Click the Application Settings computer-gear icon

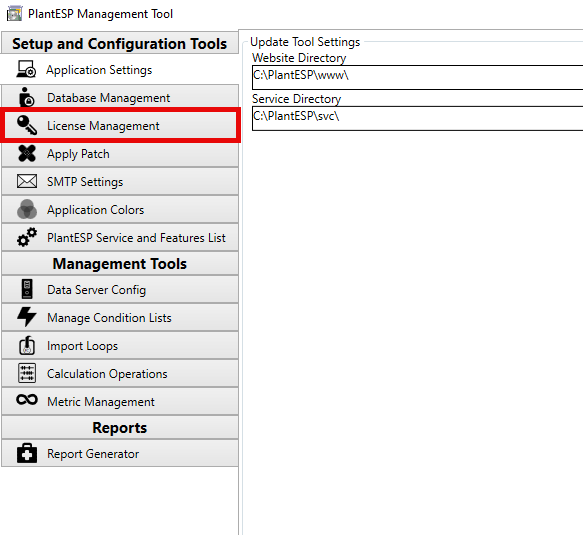coord(26,69)
